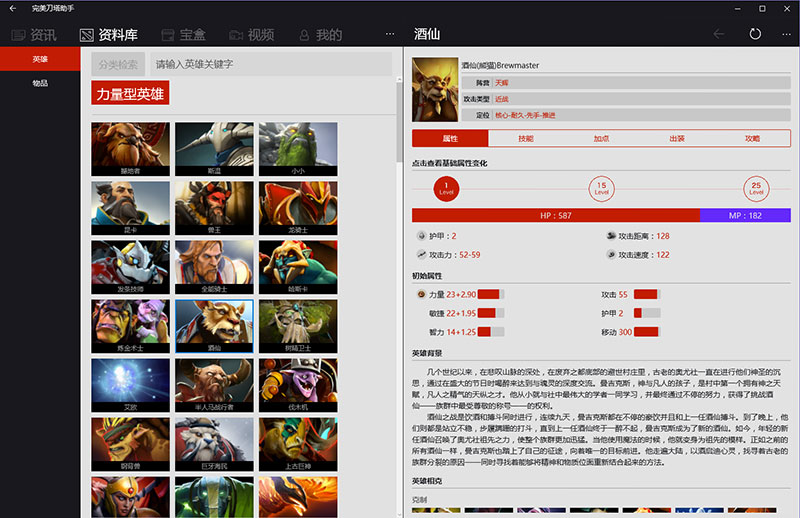Open the 资讯 news tab

click(34, 35)
